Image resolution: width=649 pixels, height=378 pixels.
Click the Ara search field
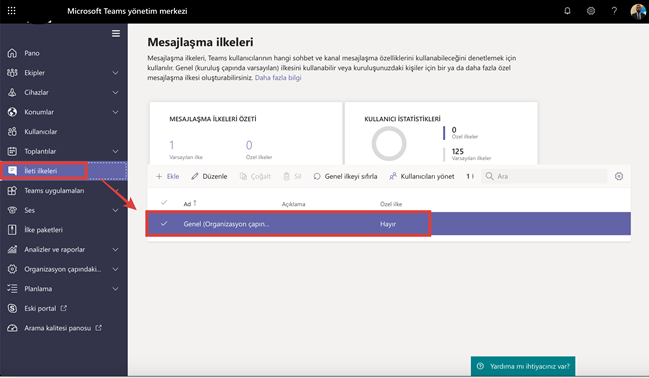[x=544, y=176]
